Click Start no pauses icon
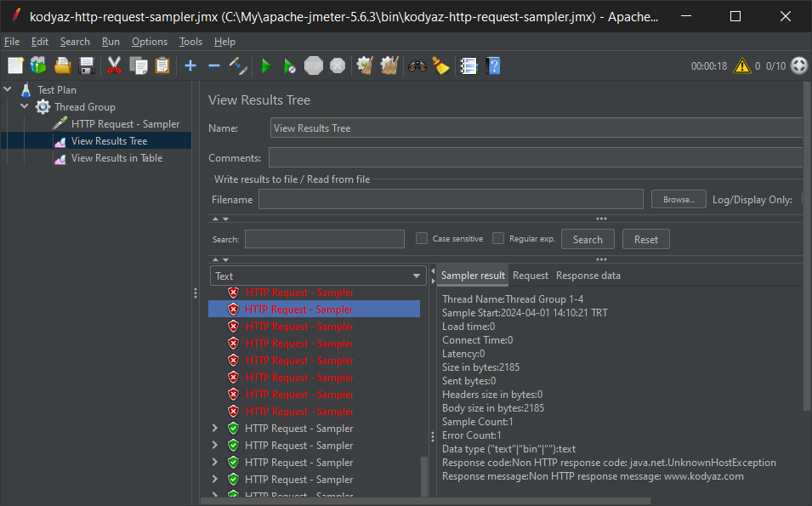Image resolution: width=812 pixels, height=506 pixels. [x=289, y=65]
